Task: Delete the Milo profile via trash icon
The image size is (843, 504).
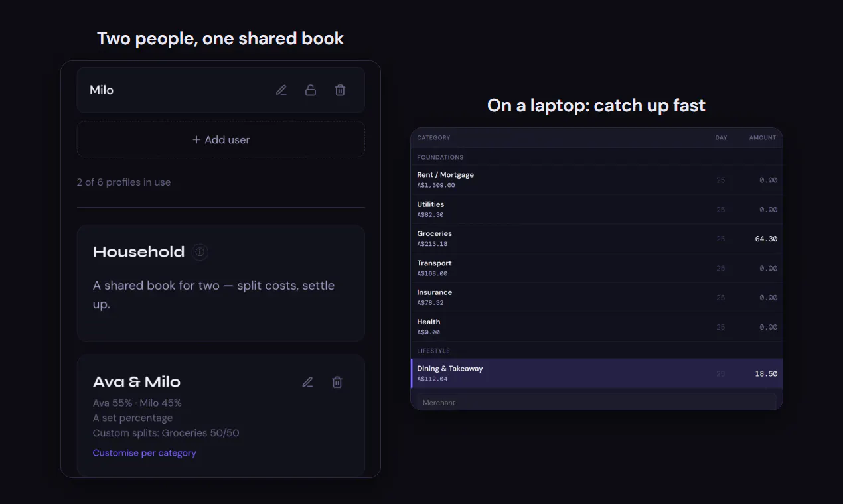Action: pyautogui.click(x=340, y=90)
